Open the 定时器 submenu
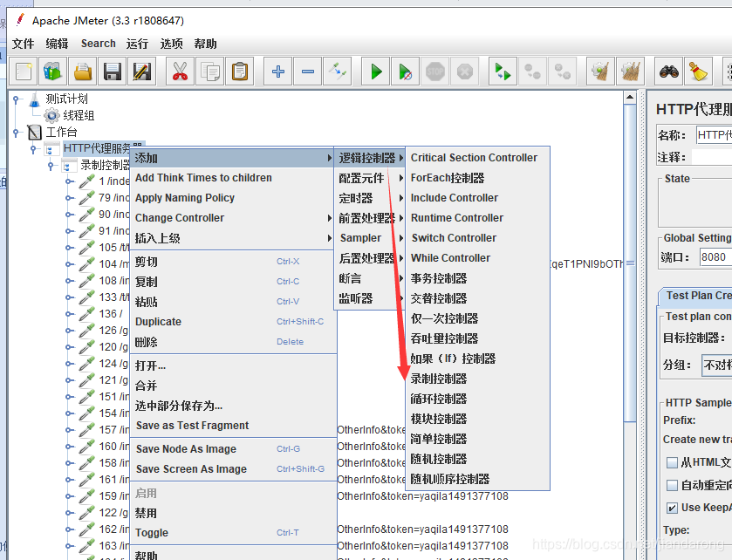 (370, 198)
